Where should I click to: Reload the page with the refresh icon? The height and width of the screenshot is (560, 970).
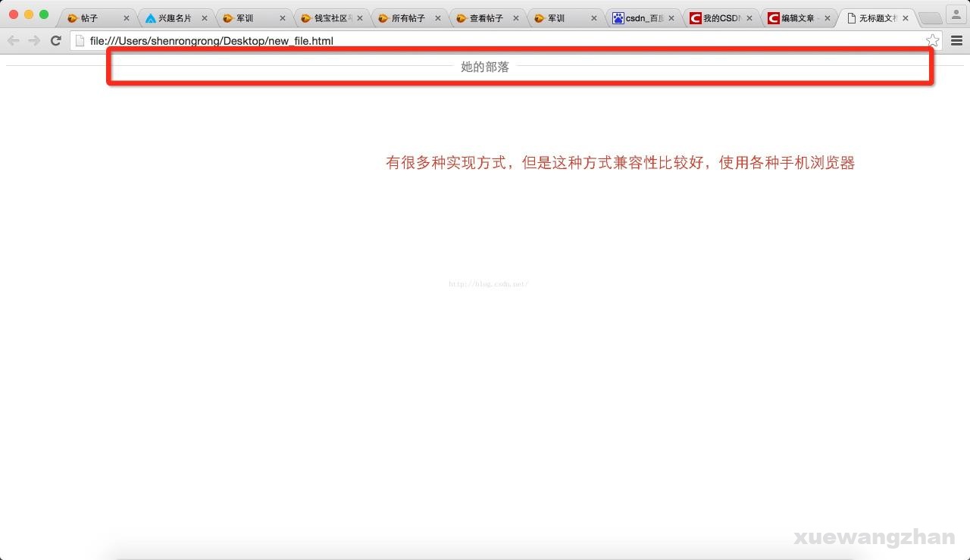click(x=55, y=40)
